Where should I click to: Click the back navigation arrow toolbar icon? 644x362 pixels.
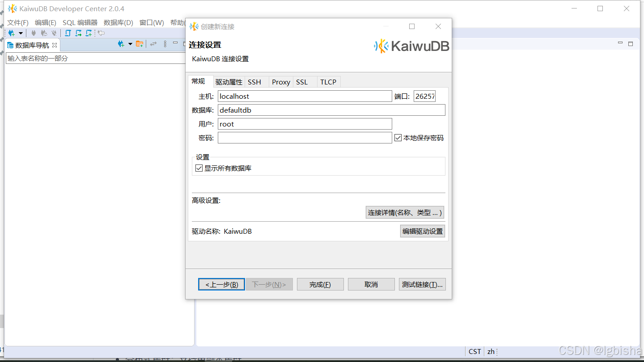pyautogui.click(x=102, y=33)
